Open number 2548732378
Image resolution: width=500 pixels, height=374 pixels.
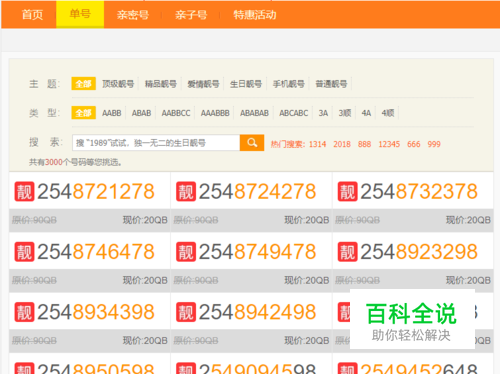click(x=419, y=191)
